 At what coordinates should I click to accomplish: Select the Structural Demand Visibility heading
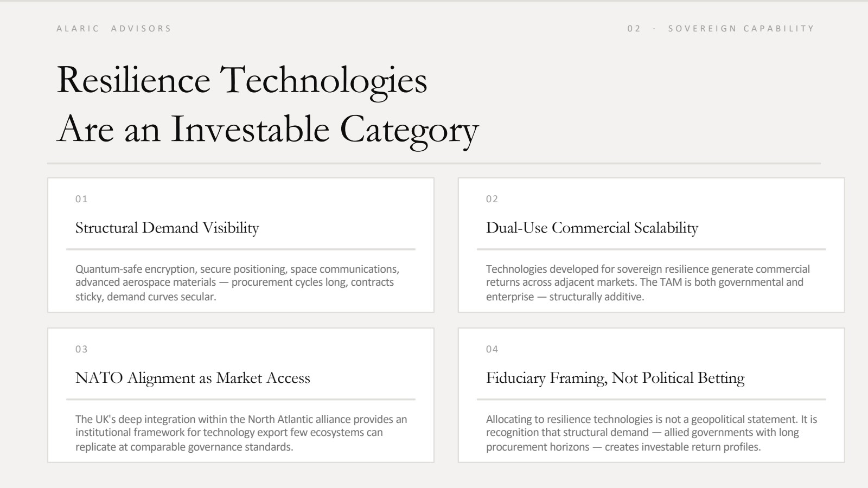tap(167, 228)
